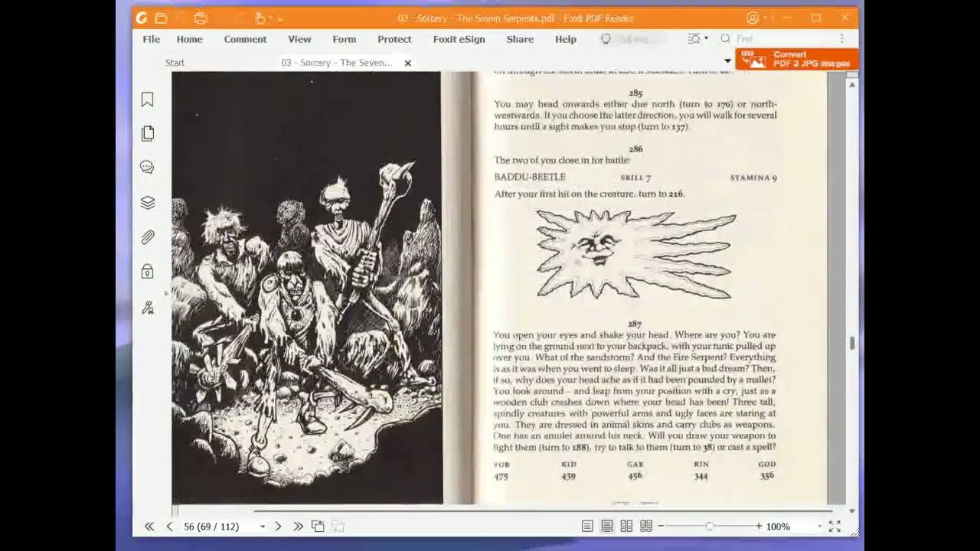Enter full screen mode
980x551 pixels.
835,527
